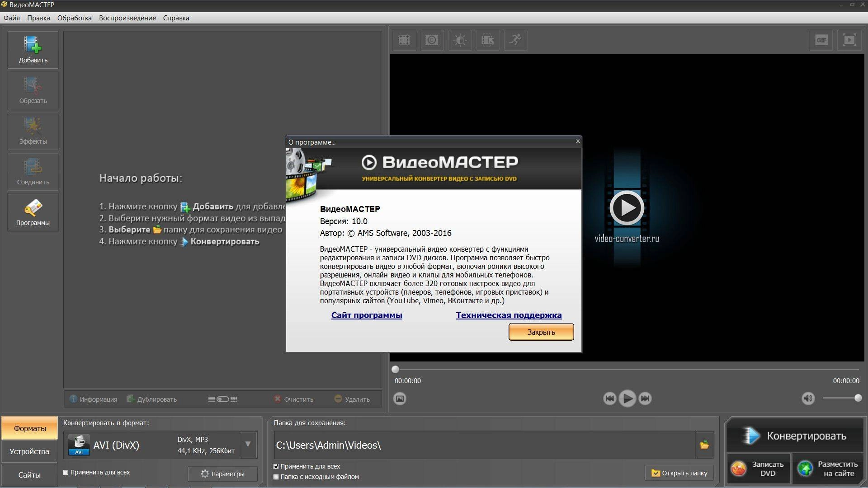This screenshot has height=488, width=868.
Task: Click the Информация info button
Action: click(x=94, y=399)
